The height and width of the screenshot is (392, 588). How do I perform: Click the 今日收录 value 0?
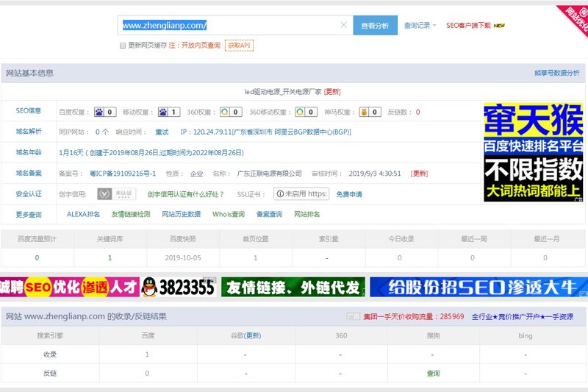coord(399,257)
